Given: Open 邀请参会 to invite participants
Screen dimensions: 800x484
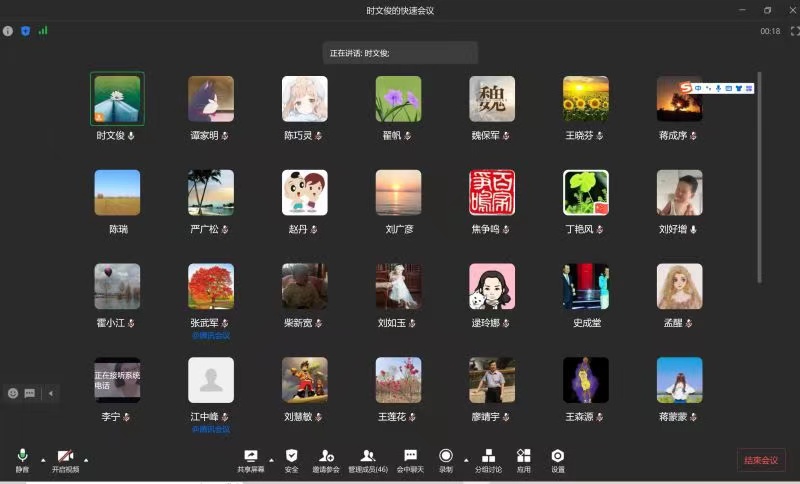Looking at the screenshot, I should [326, 460].
